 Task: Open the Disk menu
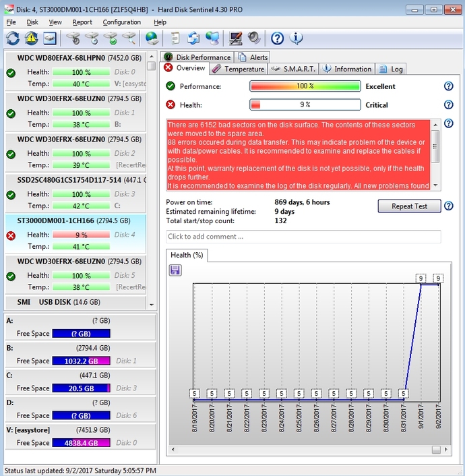(x=32, y=22)
